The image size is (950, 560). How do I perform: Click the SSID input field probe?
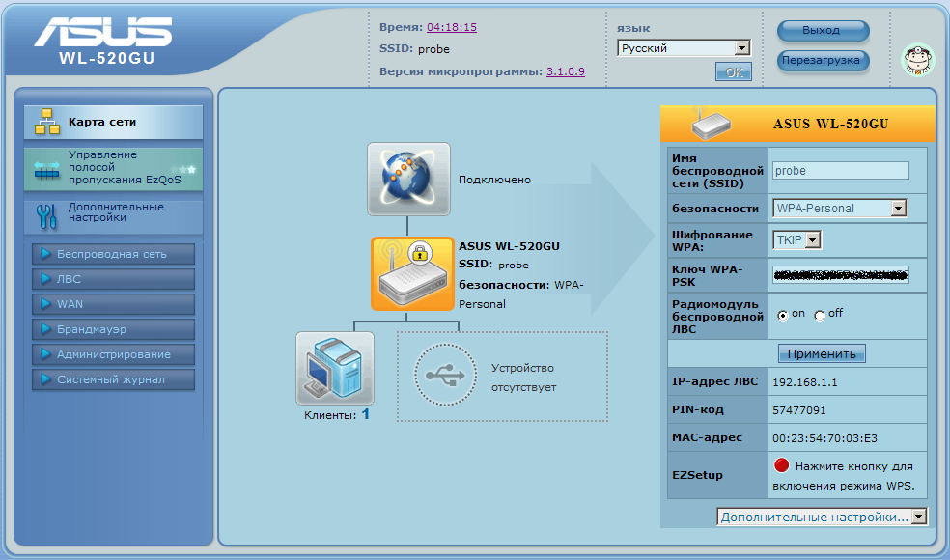pyautogui.click(x=841, y=171)
